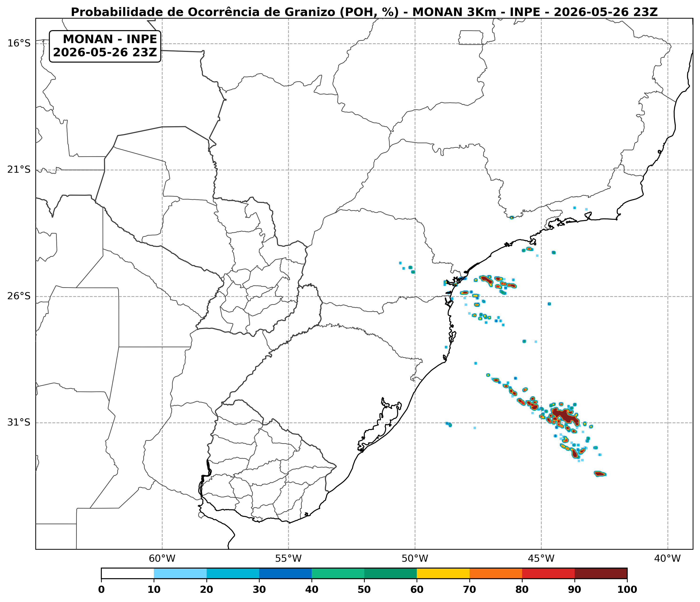Click the 40°W longitude axis label
Viewport: 700px width, 602px height.
point(667,558)
